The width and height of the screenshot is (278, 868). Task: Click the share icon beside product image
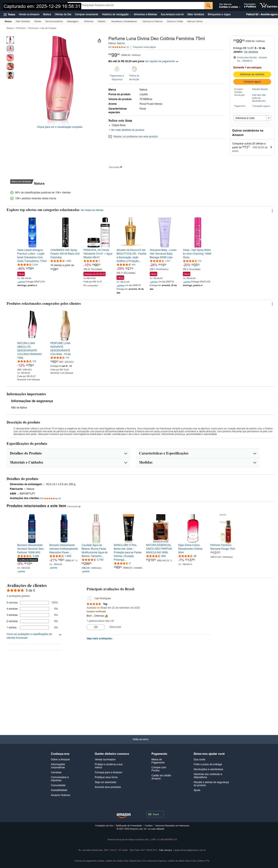99,40
